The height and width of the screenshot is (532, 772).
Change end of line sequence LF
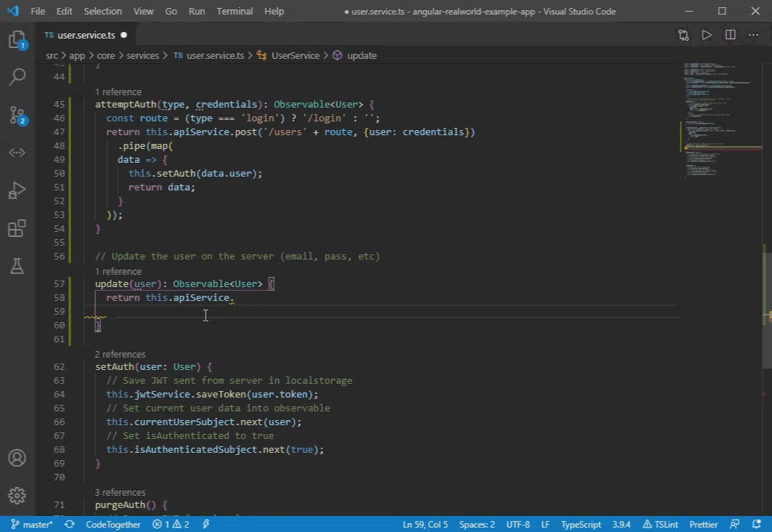click(545, 525)
